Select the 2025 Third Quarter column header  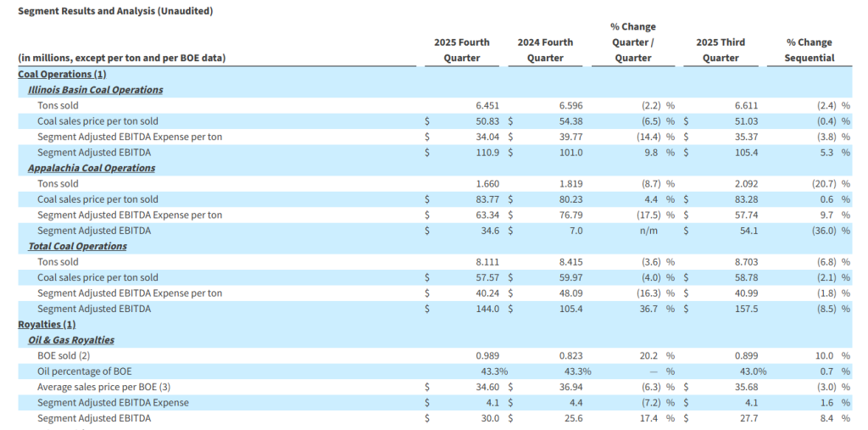[x=720, y=50]
